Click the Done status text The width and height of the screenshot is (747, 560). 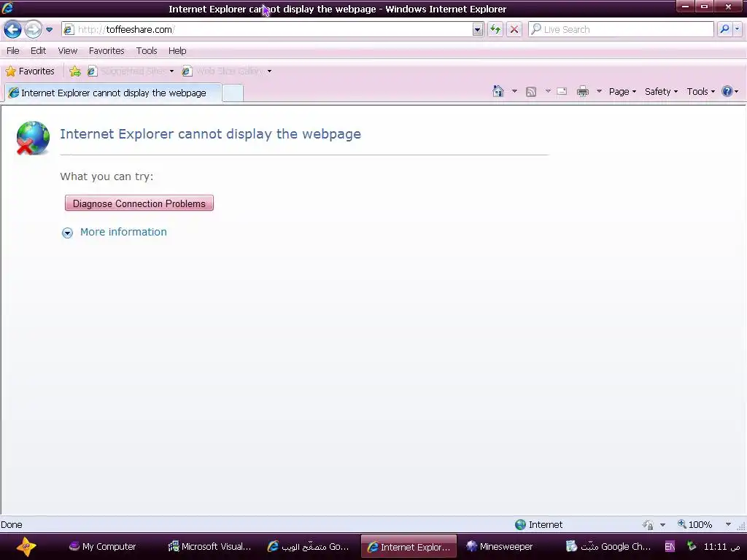pos(12,525)
